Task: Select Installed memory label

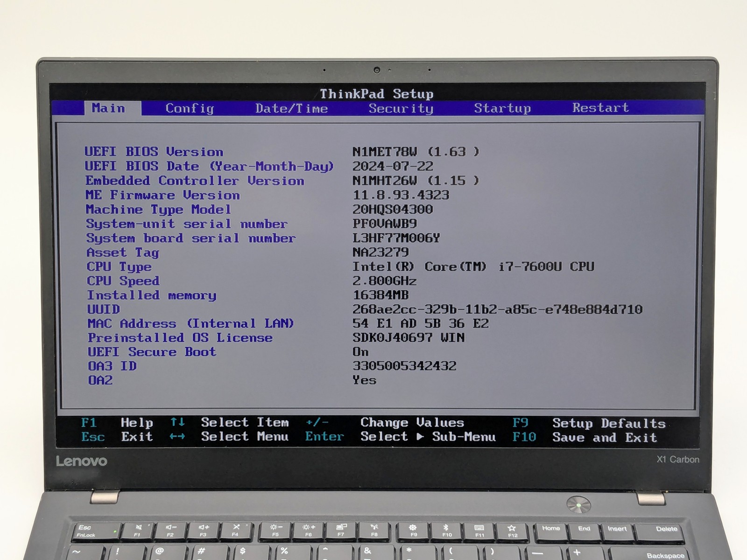Action: (152, 295)
